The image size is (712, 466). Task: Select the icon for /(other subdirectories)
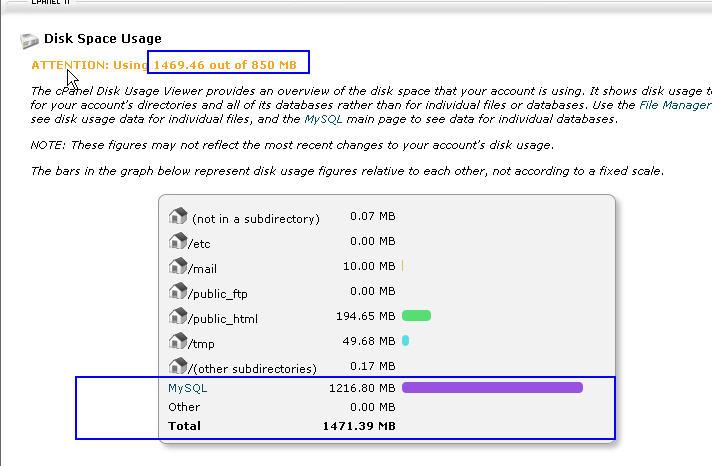pos(178,367)
